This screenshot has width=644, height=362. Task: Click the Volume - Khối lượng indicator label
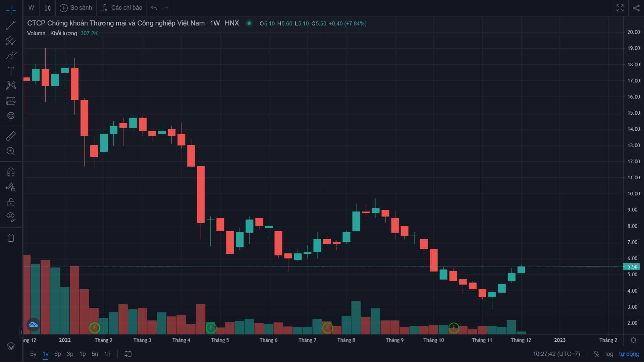click(52, 33)
